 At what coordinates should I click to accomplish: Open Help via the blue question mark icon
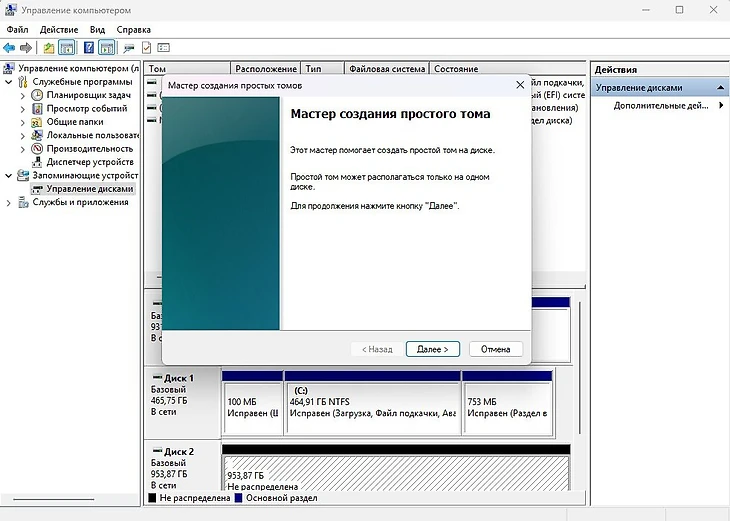click(x=88, y=47)
